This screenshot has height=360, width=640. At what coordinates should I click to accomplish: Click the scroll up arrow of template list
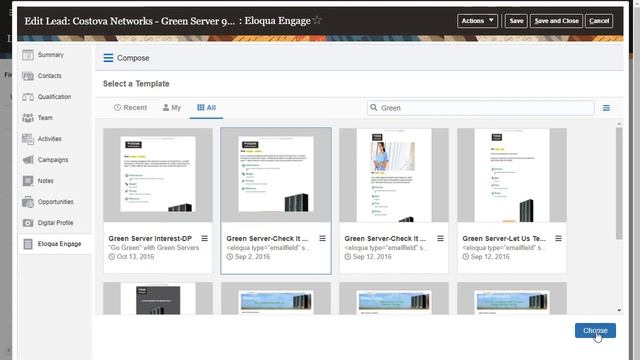[x=619, y=124]
